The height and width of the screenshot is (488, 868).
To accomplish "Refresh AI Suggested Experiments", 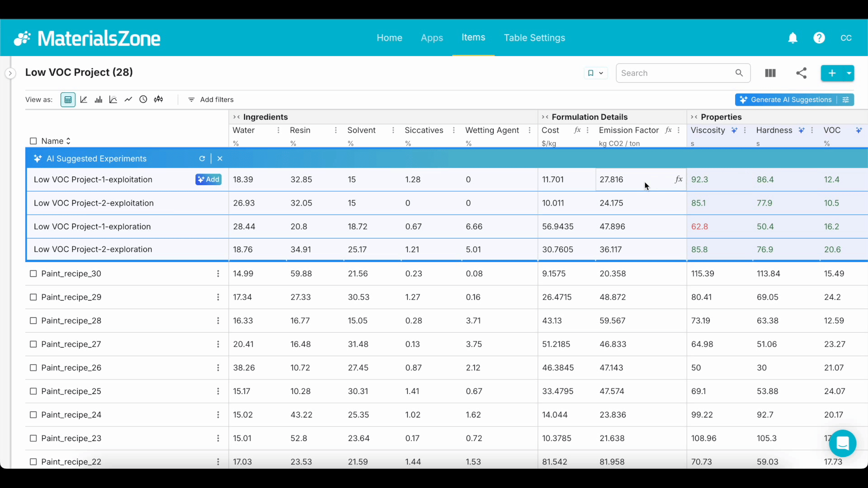I will coord(202,159).
